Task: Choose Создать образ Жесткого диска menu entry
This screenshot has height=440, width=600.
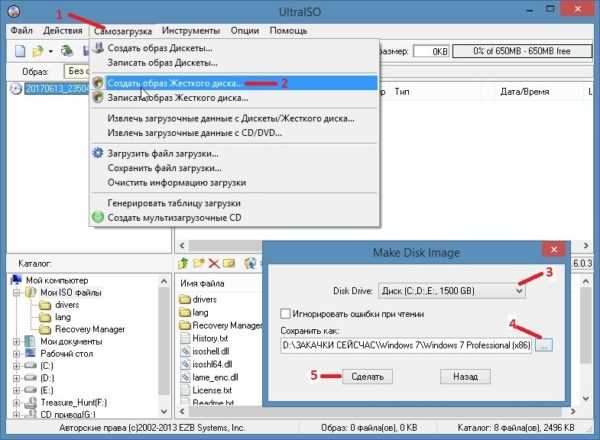Action: tap(234, 83)
